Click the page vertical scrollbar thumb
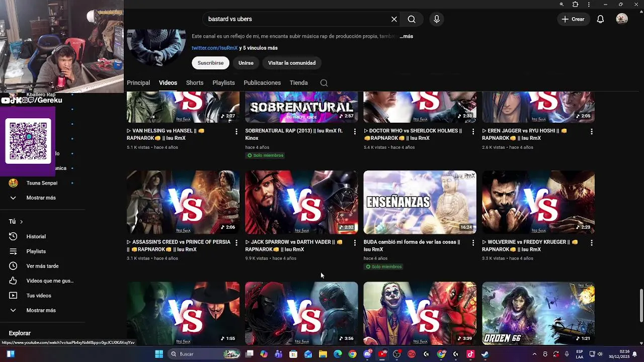 tap(641, 306)
